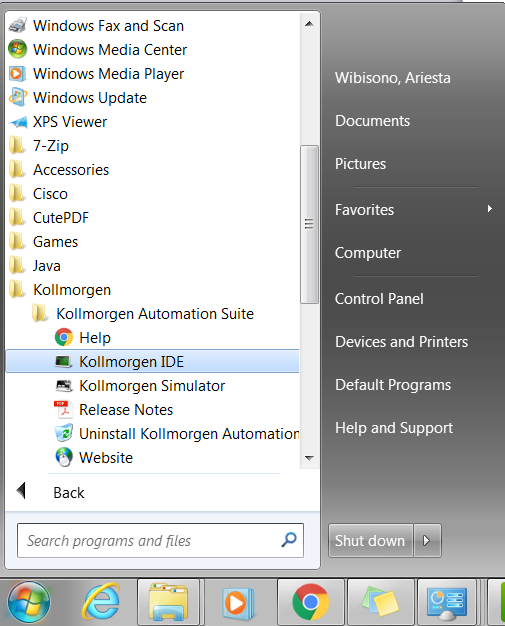The width and height of the screenshot is (505, 626).
Task: Expand the Favorites submenu
Action: tap(414, 210)
